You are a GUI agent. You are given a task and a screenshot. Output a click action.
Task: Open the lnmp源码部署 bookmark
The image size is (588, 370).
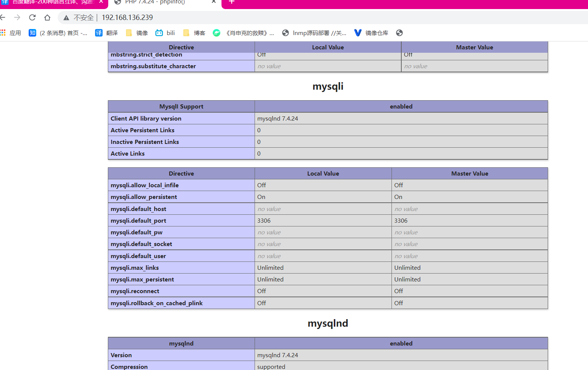(314, 33)
